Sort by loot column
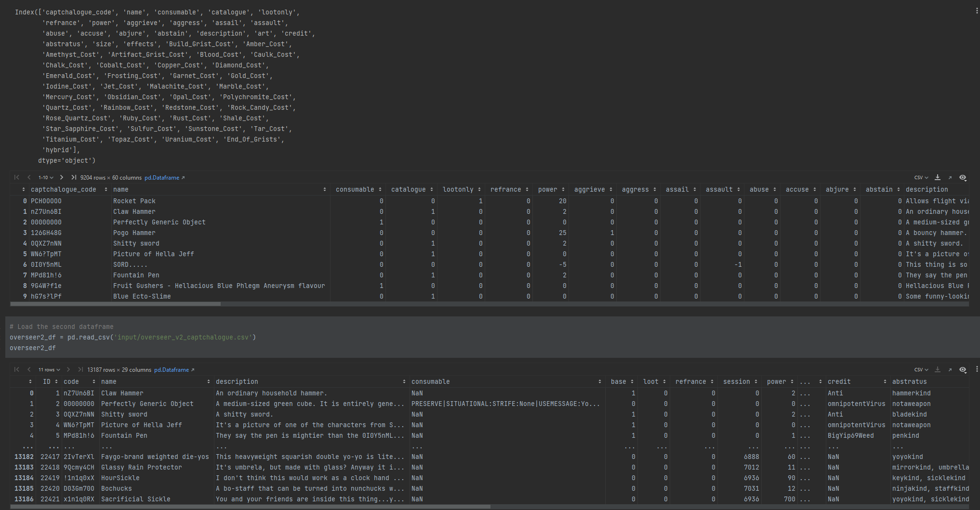980x510 pixels. click(x=664, y=382)
